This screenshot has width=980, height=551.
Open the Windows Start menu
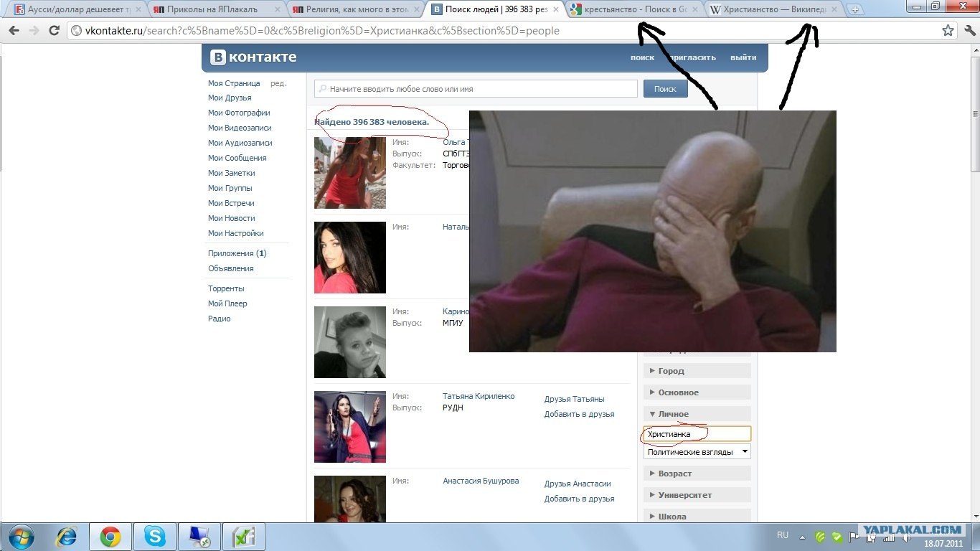(x=20, y=537)
